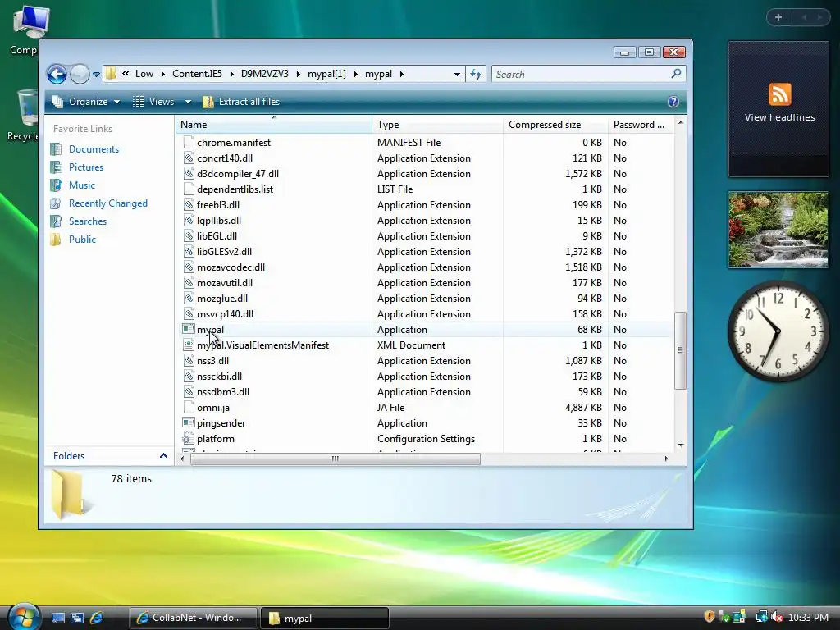Image resolution: width=840 pixels, height=630 pixels.
Task: Click Show Desktop quick launch icon
Action: (x=58, y=618)
